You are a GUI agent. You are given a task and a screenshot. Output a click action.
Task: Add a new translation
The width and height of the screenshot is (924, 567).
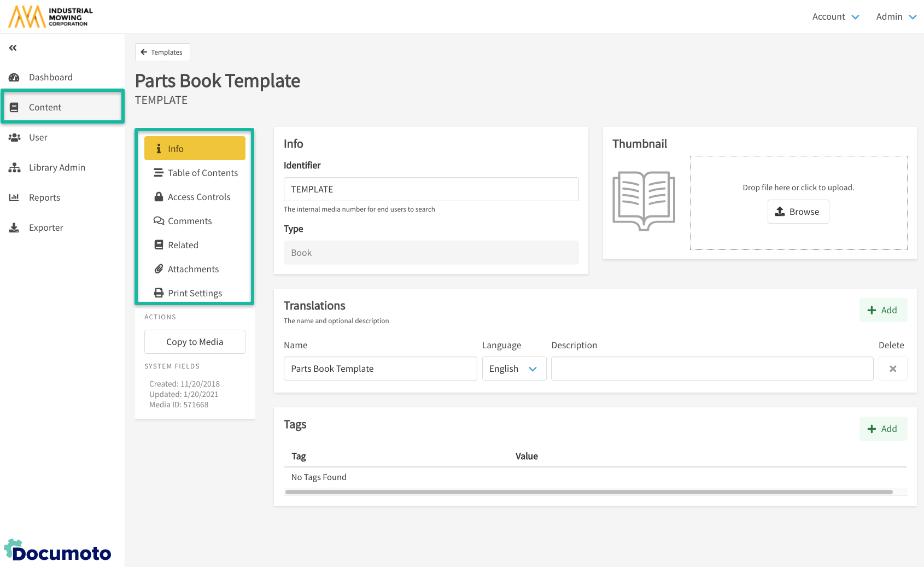pos(882,311)
